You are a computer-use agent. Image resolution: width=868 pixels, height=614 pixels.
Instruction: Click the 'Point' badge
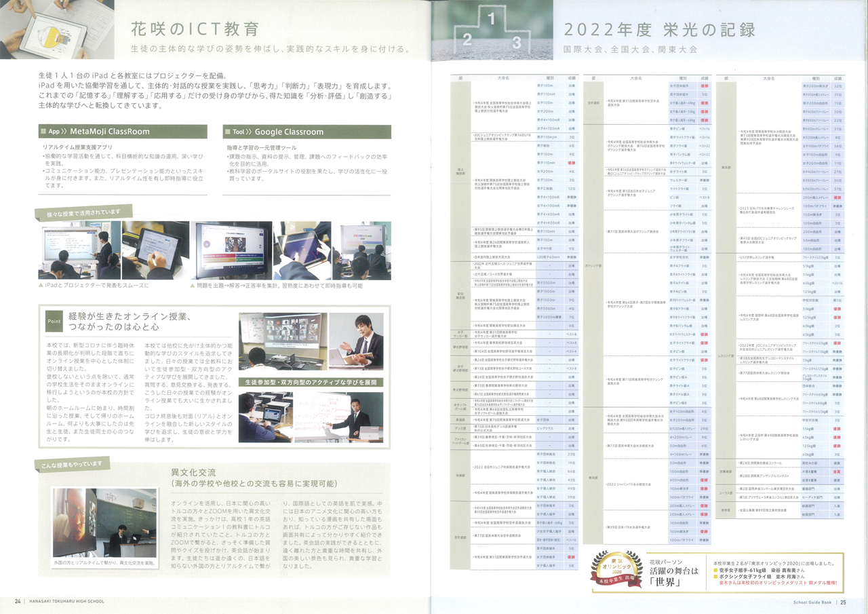tap(54, 321)
